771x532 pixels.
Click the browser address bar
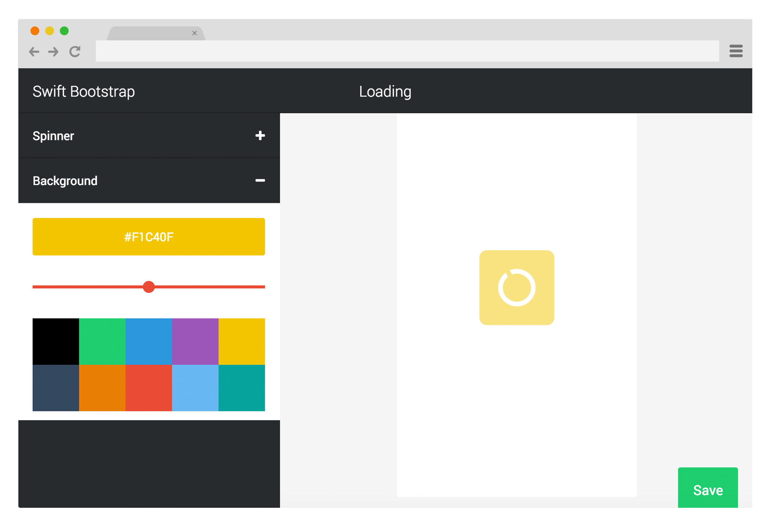[x=407, y=51]
